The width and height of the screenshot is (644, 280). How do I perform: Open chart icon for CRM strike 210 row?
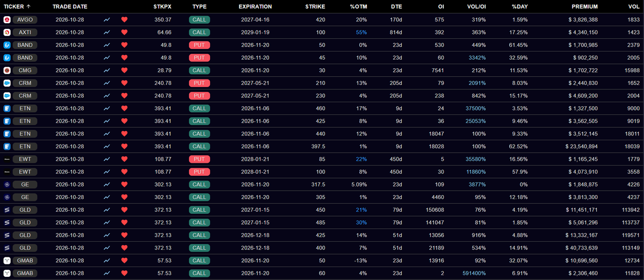[107, 83]
